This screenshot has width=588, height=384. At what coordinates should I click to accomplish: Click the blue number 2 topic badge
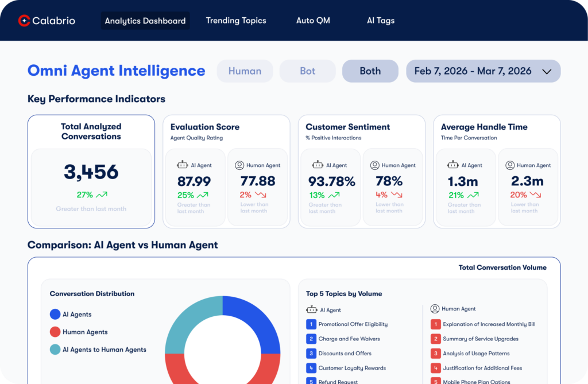pyautogui.click(x=311, y=339)
